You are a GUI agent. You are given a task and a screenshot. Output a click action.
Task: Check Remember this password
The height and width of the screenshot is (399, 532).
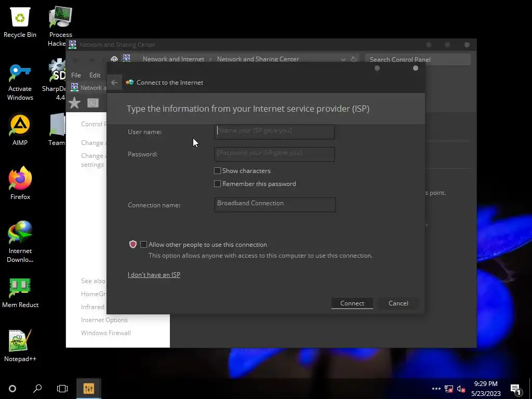(x=218, y=183)
